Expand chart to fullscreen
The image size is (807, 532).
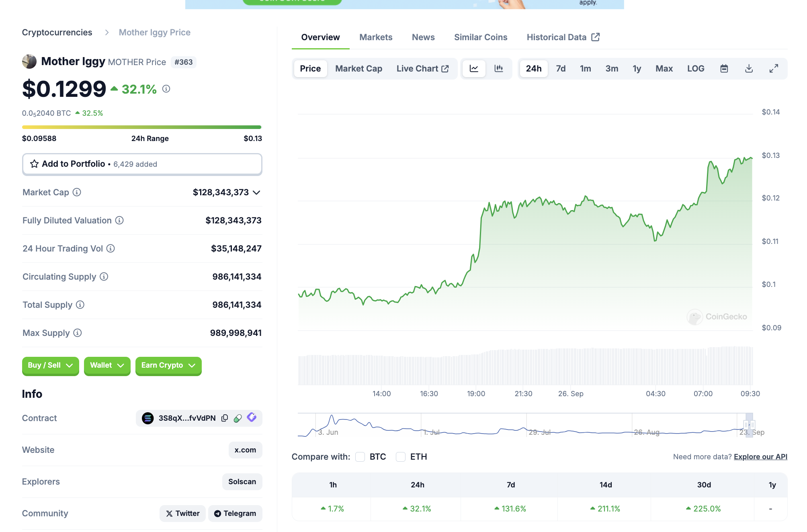point(774,69)
